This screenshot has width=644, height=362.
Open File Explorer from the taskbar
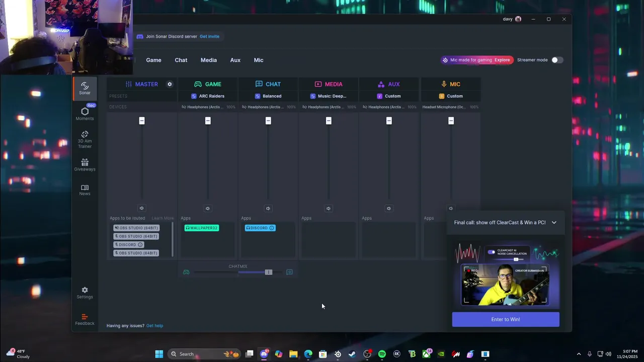293,354
